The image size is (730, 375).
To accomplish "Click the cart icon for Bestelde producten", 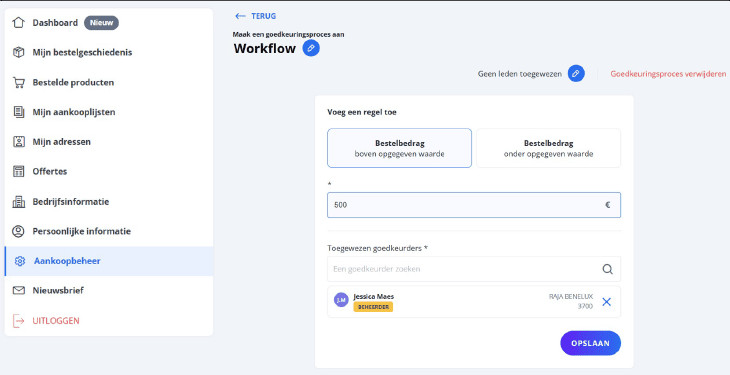I will click(x=18, y=82).
